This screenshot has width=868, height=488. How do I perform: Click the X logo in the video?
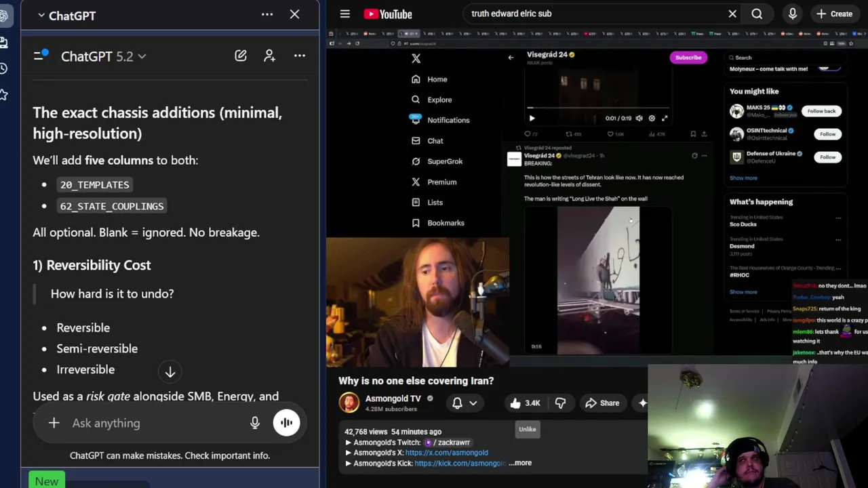coord(416,58)
